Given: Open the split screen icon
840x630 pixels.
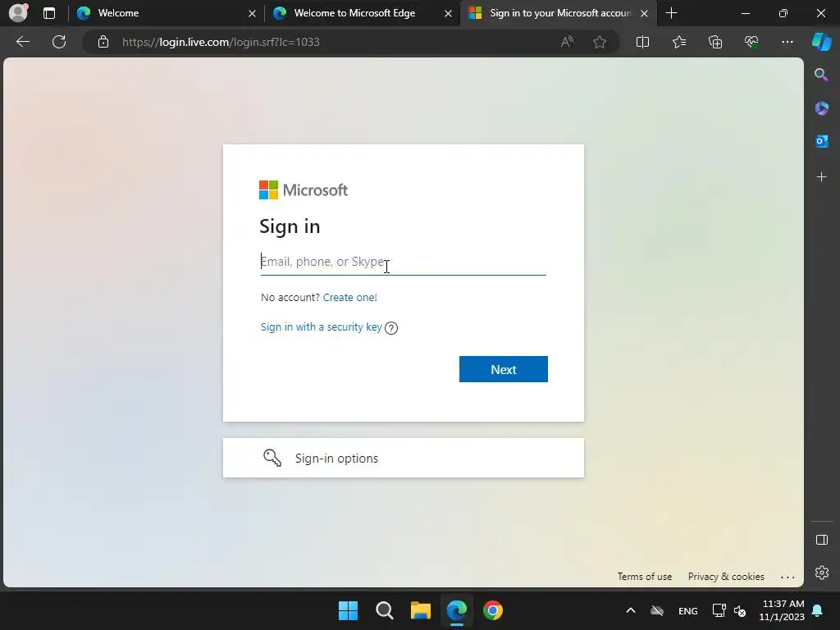Looking at the screenshot, I should 642,42.
